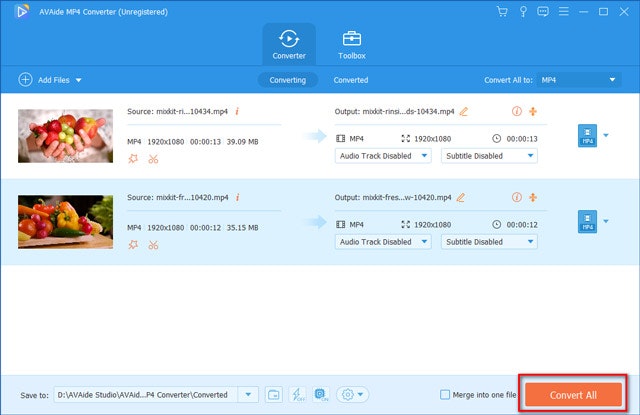Open the hamburger menu in title bar

click(564, 11)
